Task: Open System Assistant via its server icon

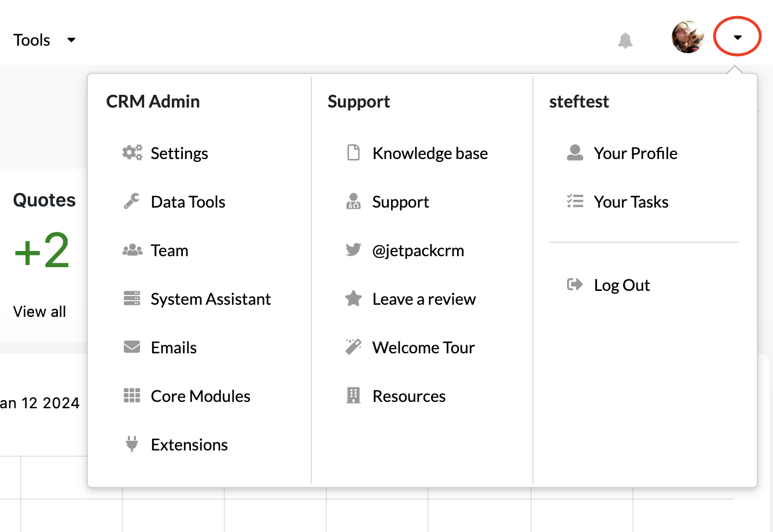Action: click(x=132, y=298)
